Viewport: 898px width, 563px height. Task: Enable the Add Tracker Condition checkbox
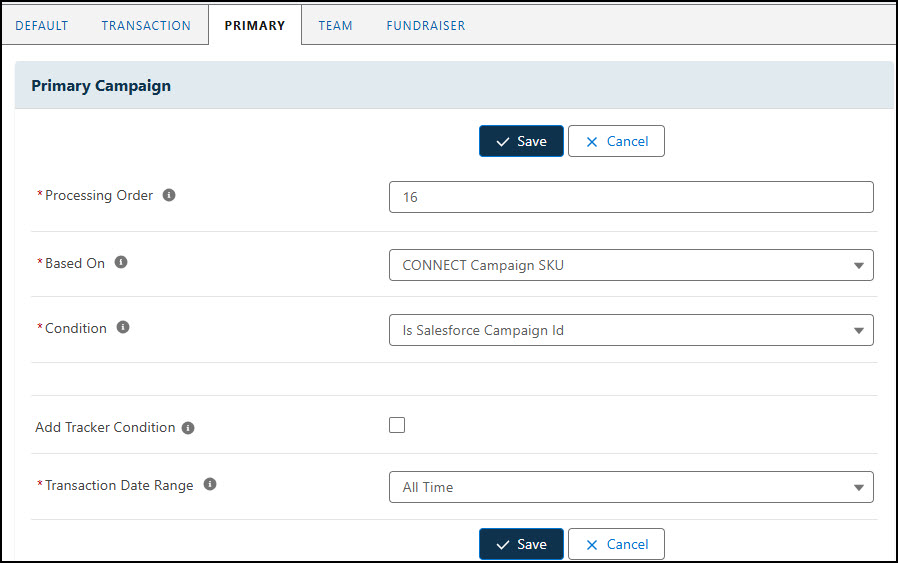click(x=397, y=425)
